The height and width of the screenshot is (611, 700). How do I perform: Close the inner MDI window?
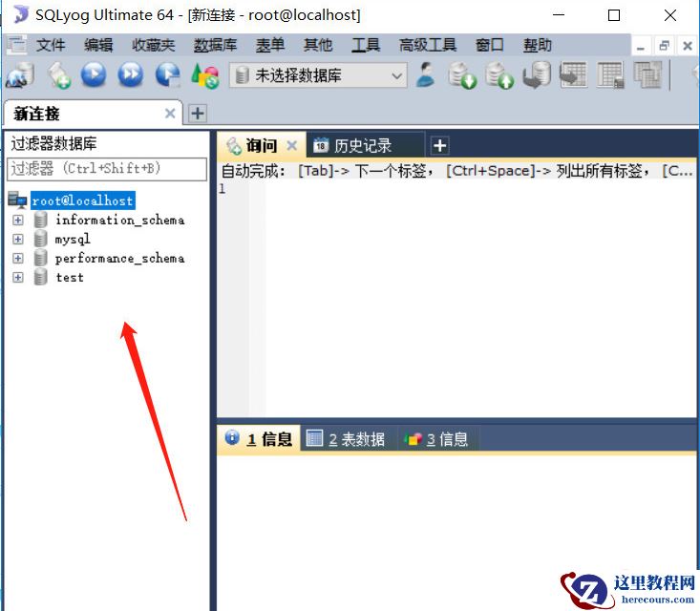pyautogui.click(x=688, y=45)
